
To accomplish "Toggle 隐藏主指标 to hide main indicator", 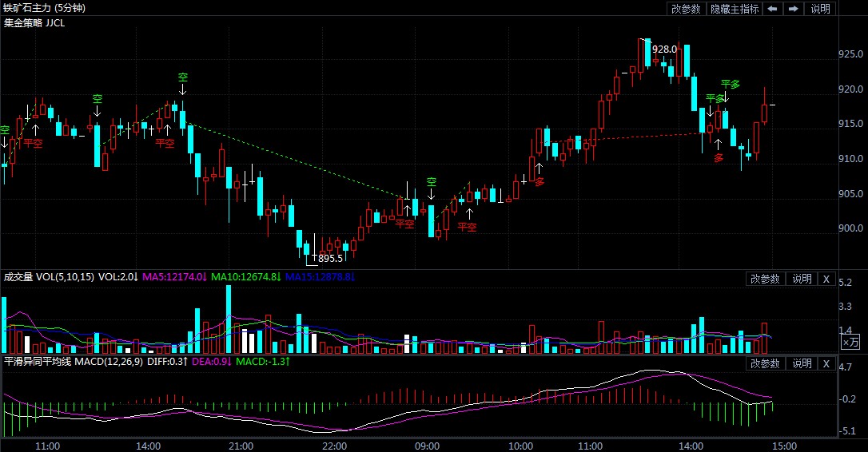I will coord(735,9).
